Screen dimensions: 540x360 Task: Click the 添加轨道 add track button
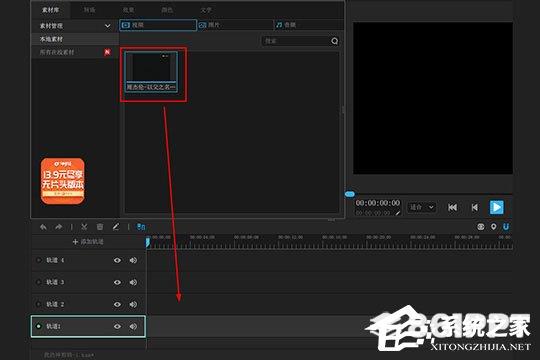click(88, 242)
